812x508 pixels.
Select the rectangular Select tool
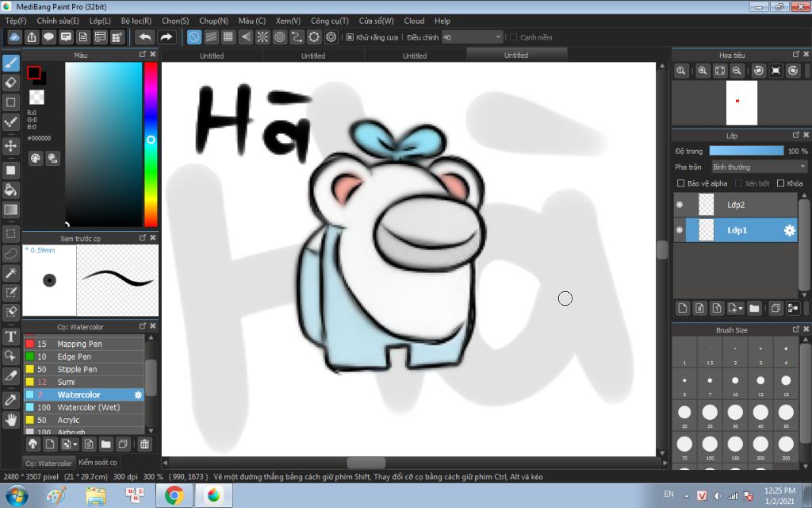tap(11, 234)
